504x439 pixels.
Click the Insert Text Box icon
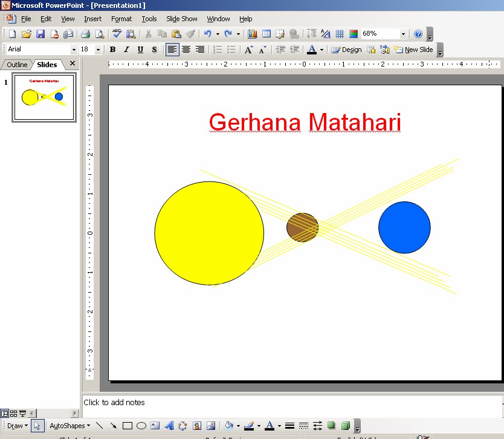[x=155, y=426]
